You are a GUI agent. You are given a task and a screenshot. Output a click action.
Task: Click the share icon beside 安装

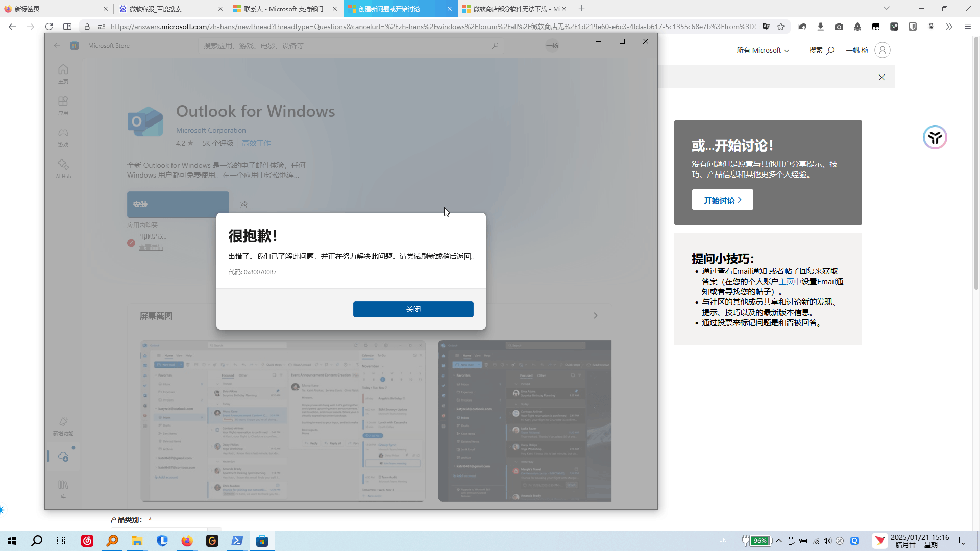pyautogui.click(x=243, y=205)
